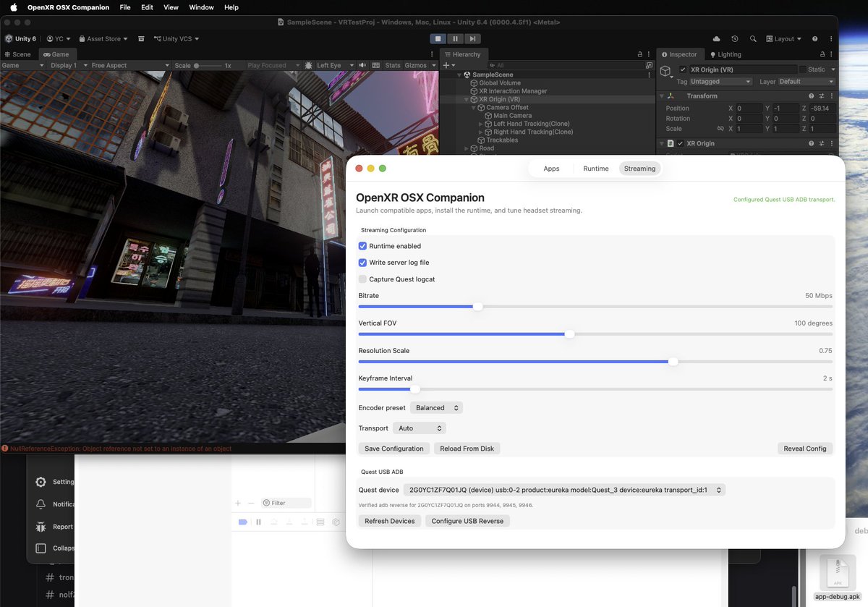Open Unity cloud services icon
Screen dimensions: 868x607
pos(716,38)
